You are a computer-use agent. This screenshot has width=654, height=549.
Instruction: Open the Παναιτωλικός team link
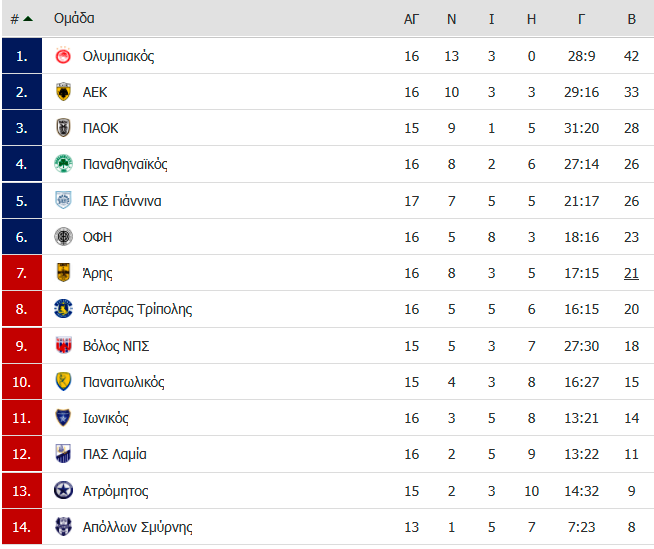[x=123, y=382]
